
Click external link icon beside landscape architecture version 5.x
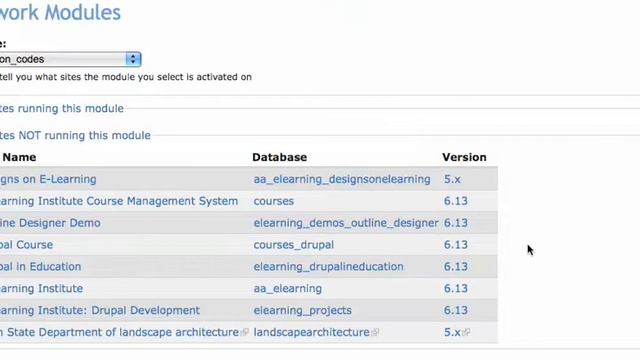[x=466, y=333]
